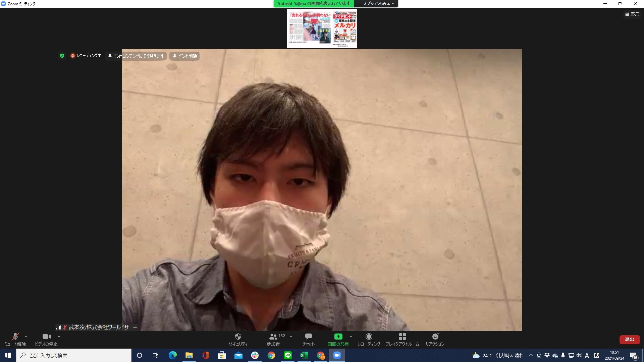Image resolution: width=644 pixels, height=362 pixels.
Task: Open volume control in system tray
Action: pos(579,355)
